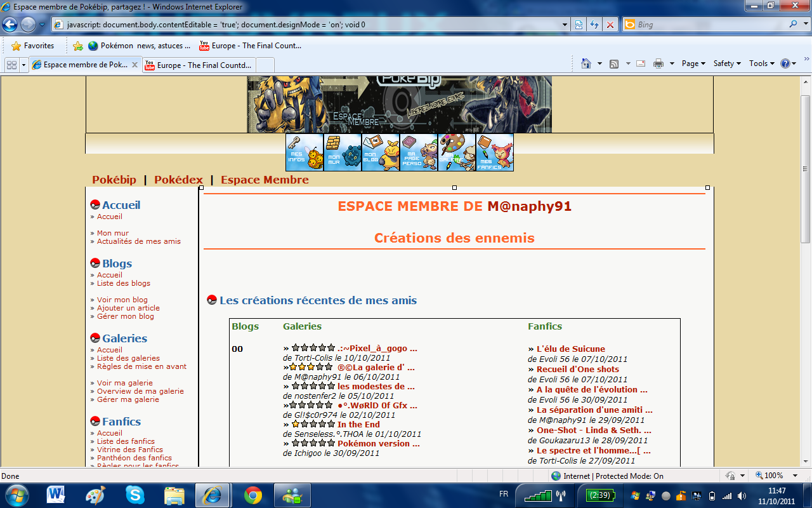The height and width of the screenshot is (508, 812).
Task: Open the Ma Page Perso icon tile
Action: [419, 152]
